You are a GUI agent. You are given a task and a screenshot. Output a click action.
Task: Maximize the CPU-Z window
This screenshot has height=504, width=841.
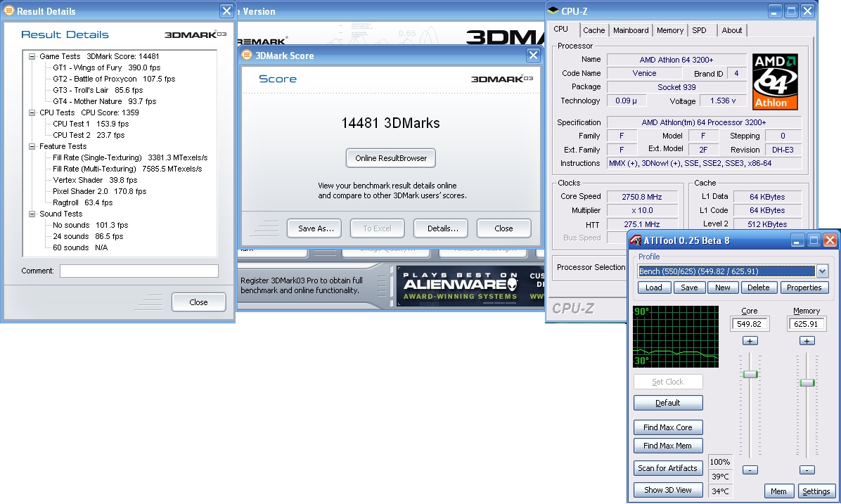coord(791,11)
